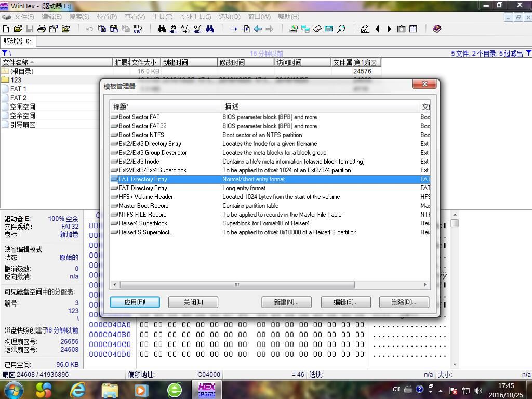The image size is (532, 399).
Task: Click the Undo arrow toolbar icon
Action: click(x=89, y=29)
